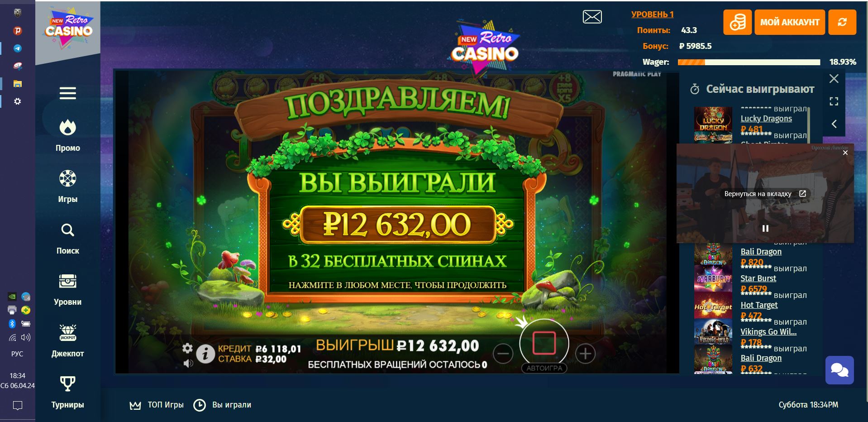
Task: Open the mail envelope messages icon
Action: click(x=592, y=17)
